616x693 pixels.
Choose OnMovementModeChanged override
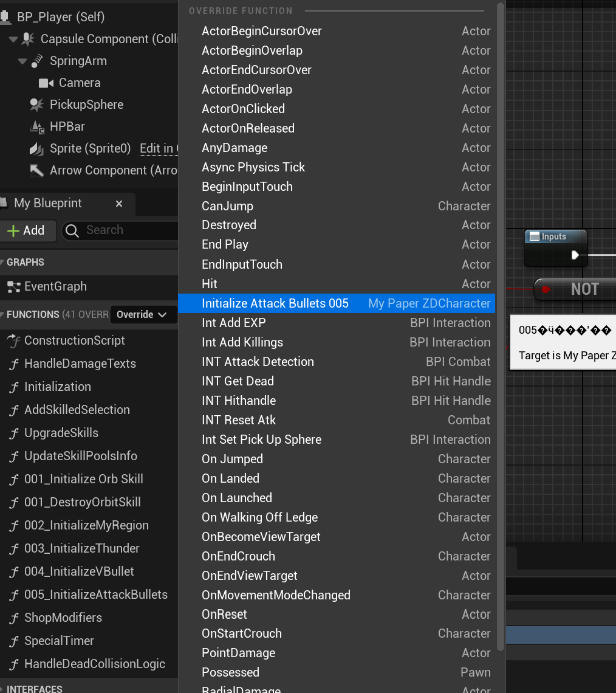(x=337, y=595)
